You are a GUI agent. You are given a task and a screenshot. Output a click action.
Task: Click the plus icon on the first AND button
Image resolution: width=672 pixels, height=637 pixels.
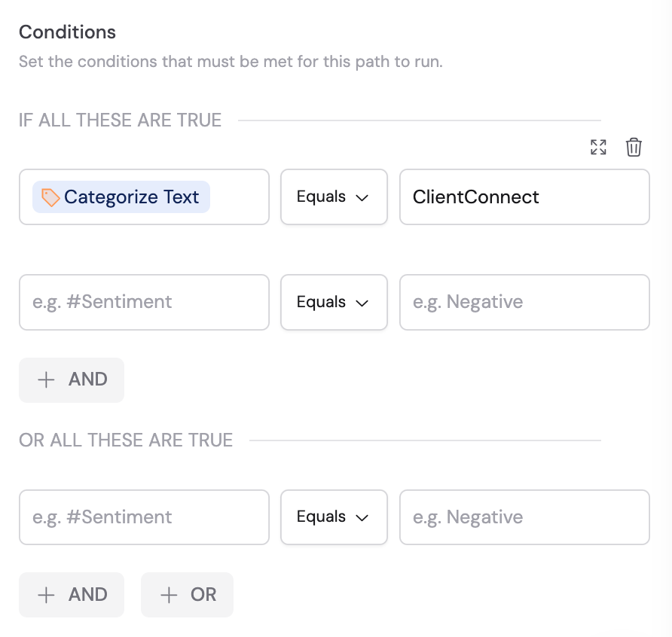click(x=46, y=379)
